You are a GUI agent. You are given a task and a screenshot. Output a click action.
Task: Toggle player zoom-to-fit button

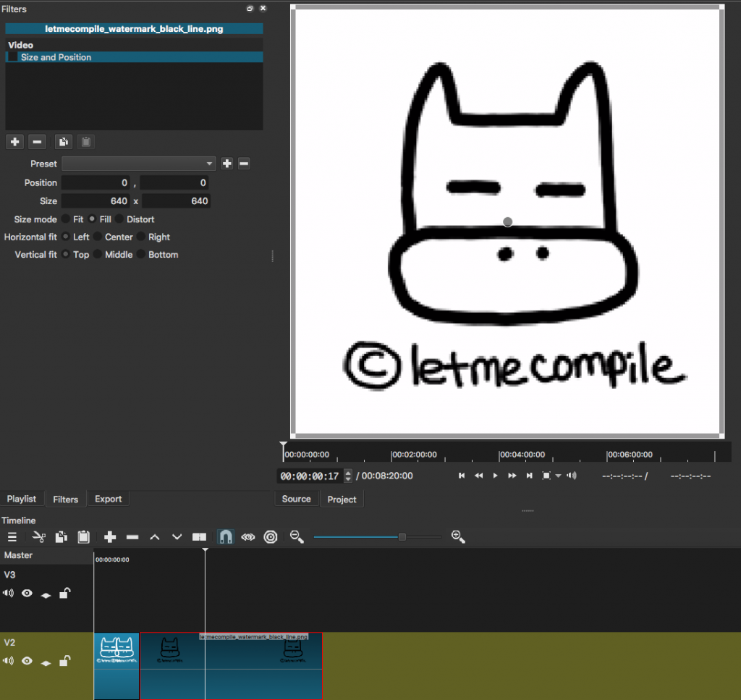coord(546,476)
